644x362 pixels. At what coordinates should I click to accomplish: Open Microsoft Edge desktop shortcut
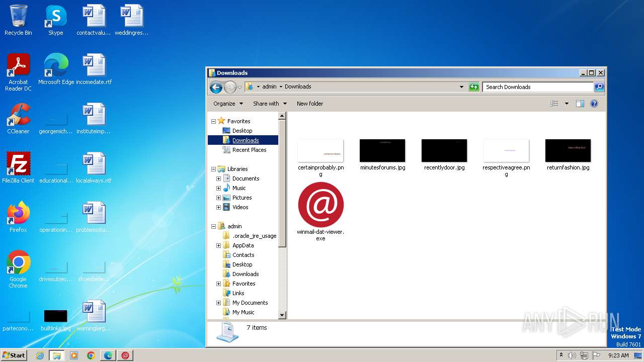[56, 69]
